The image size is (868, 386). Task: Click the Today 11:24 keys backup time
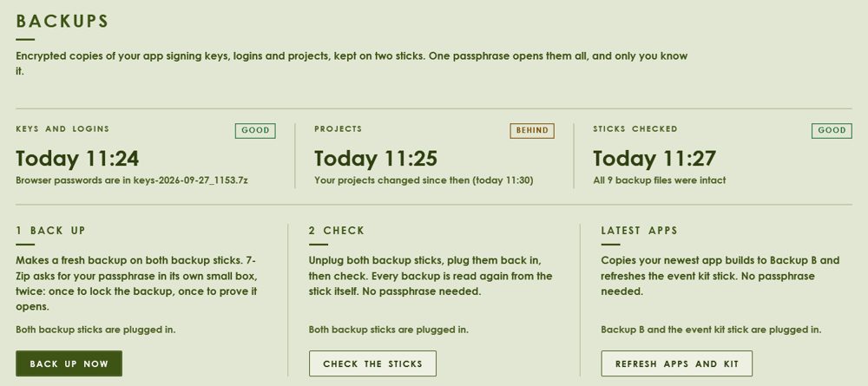coord(77,159)
